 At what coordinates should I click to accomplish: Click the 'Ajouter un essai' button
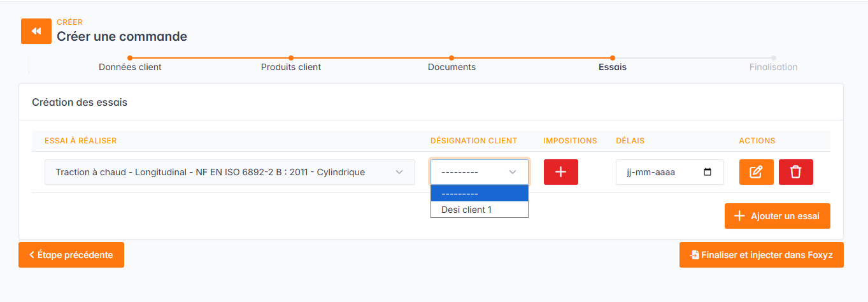[777, 216]
